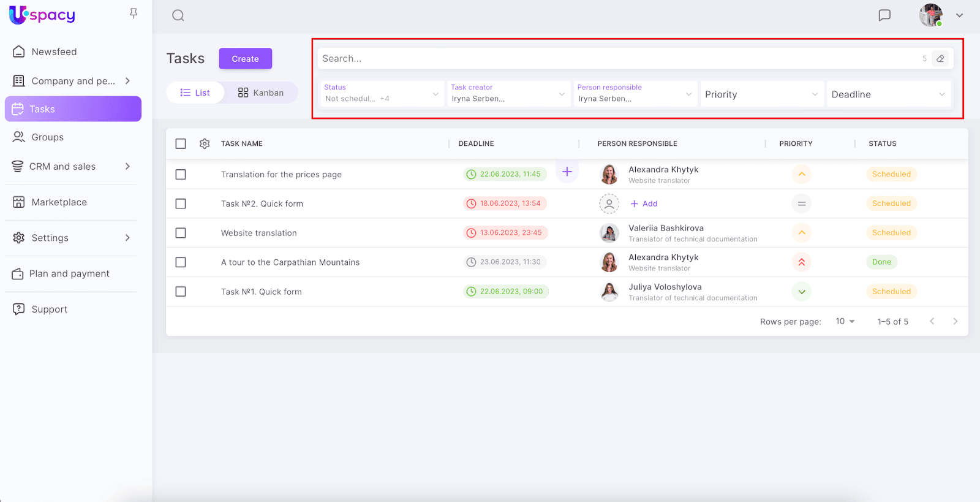Click Add to assign a responsible person
The height and width of the screenshot is (502, 980).
tap(644, 203)
